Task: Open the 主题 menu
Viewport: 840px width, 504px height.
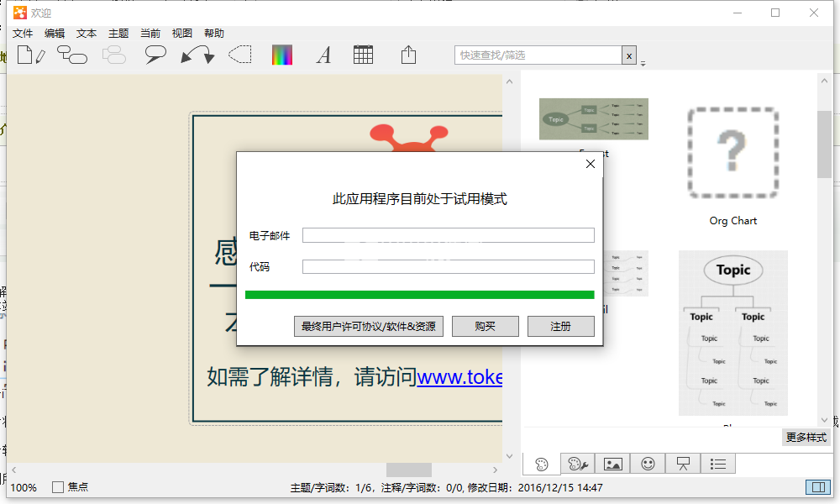Action: [118, 34]
